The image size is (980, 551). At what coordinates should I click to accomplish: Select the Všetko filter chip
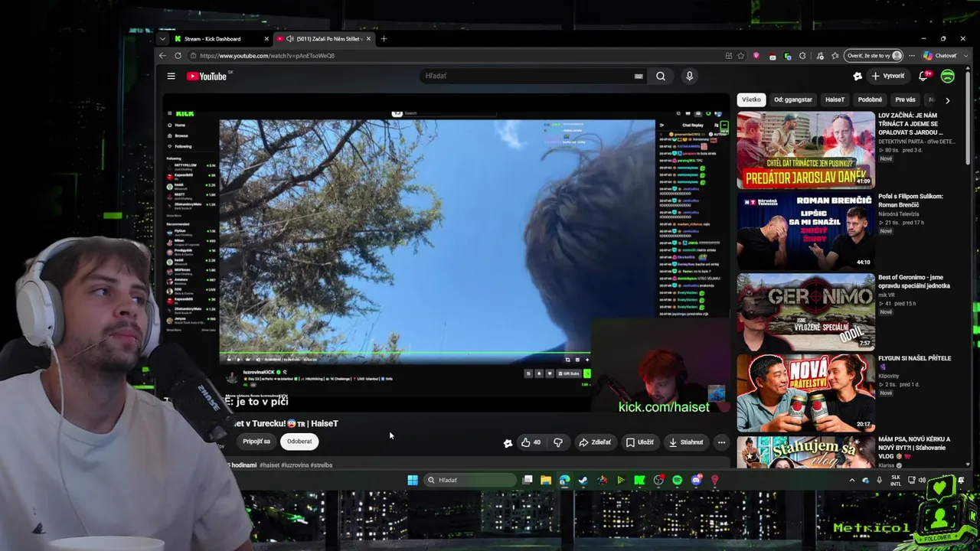(x=752, y=99)
